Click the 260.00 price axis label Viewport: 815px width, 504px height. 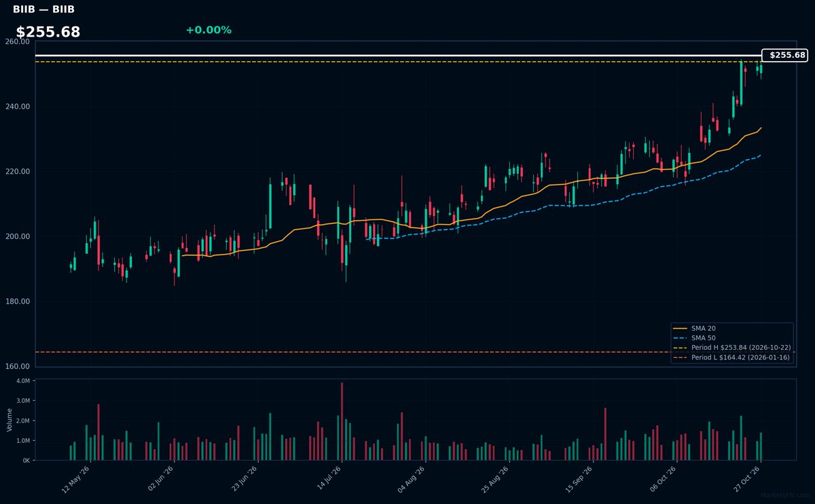pos(17,41)
